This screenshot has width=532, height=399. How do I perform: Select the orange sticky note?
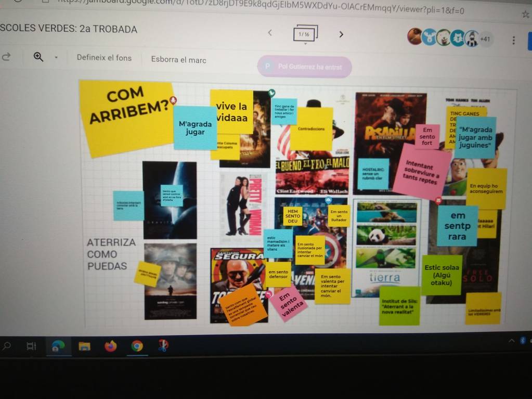coord(243,306)
